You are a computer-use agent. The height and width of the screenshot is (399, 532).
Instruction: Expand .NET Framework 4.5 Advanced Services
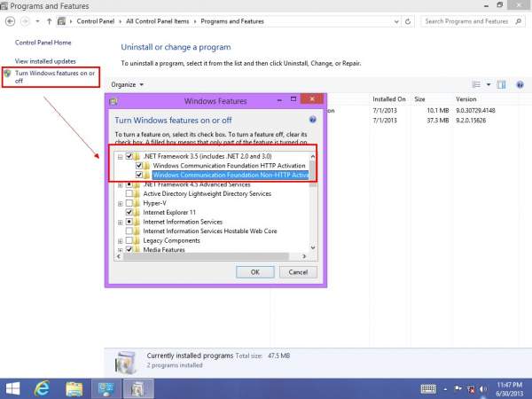tap(120, 185)
